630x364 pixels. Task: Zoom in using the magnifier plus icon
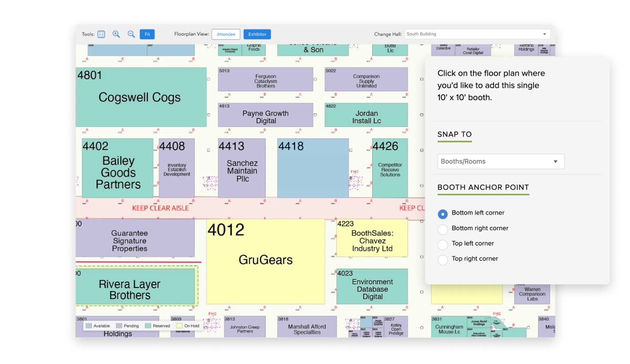pos(116,34)
